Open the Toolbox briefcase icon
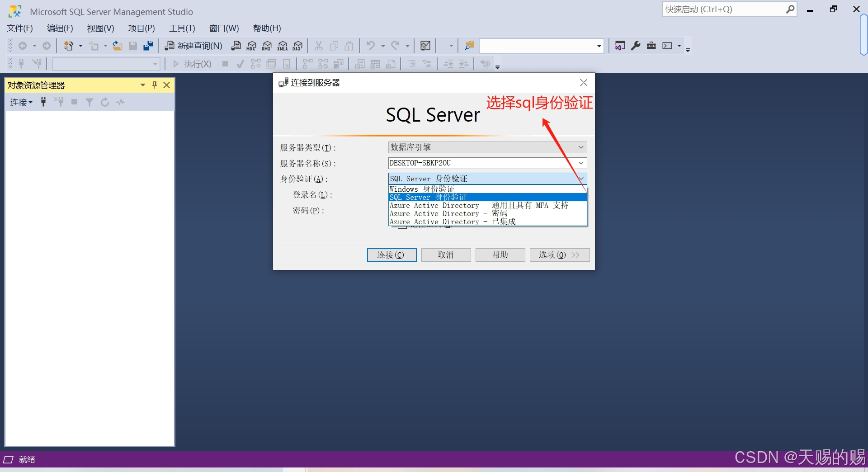Viewport: 868px width, 472px height. click(x=651, y=46)
